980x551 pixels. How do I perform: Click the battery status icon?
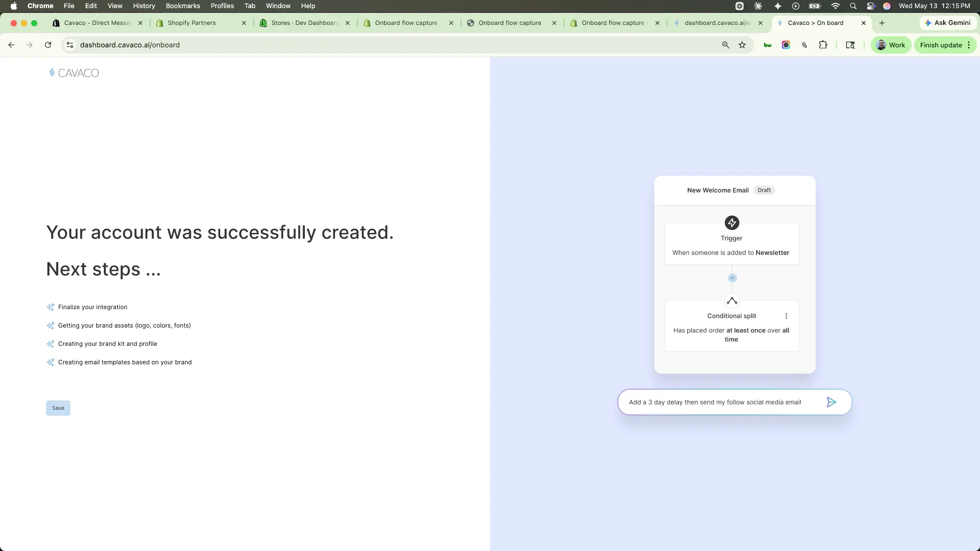[x=815, y=6]
